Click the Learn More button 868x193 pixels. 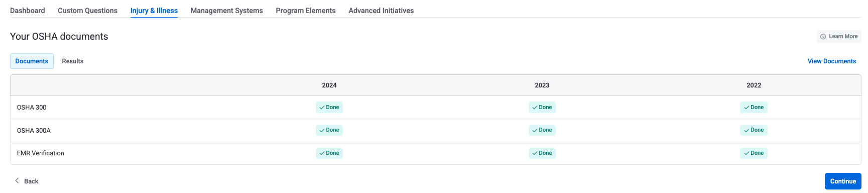[x=839, y=37]
